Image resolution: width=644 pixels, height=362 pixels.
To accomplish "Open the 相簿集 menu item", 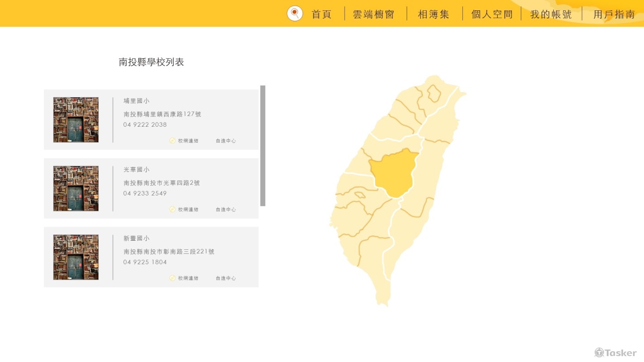I will 433,14.
